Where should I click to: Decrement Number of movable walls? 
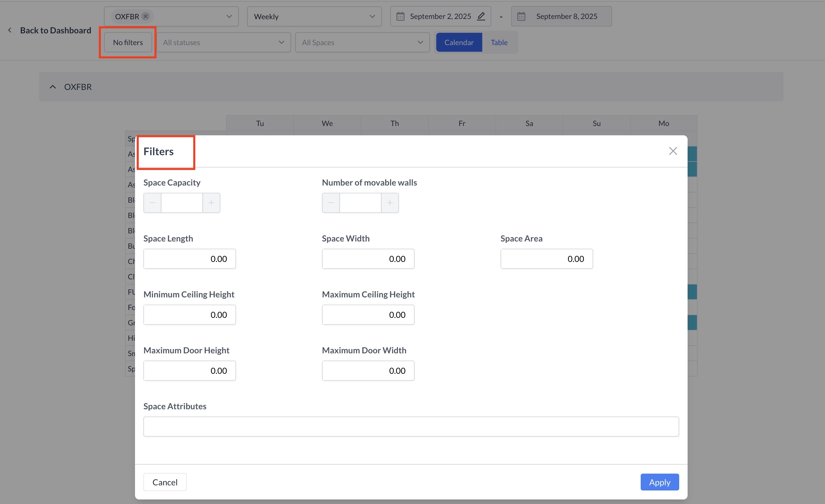331,203
